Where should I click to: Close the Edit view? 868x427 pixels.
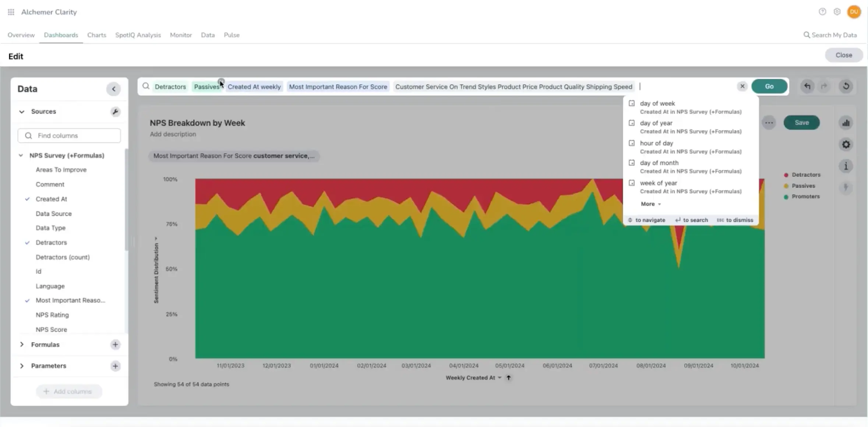point(844,55)
